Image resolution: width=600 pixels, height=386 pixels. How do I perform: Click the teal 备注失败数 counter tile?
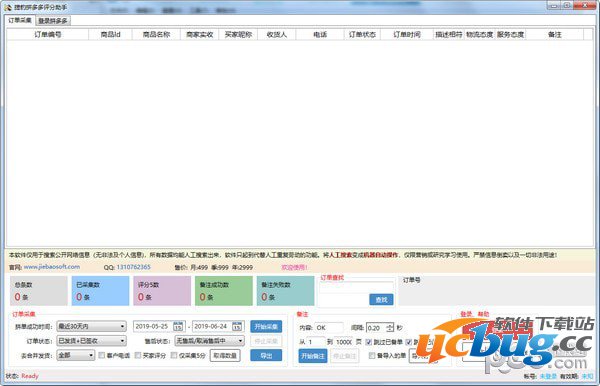pyautogui.click(x=285, y=291)
